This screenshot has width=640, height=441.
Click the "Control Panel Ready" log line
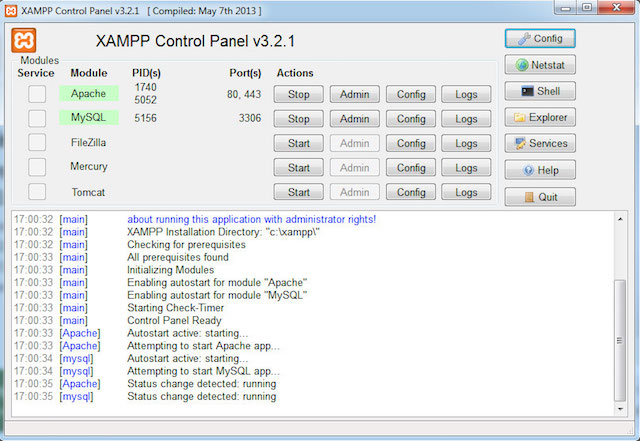click(x=174, y=321)
